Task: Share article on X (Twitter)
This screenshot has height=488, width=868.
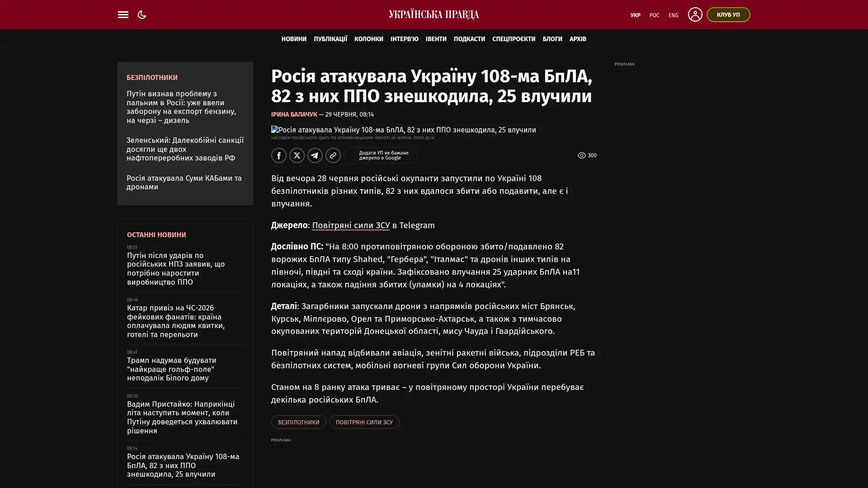Action: 297,155
